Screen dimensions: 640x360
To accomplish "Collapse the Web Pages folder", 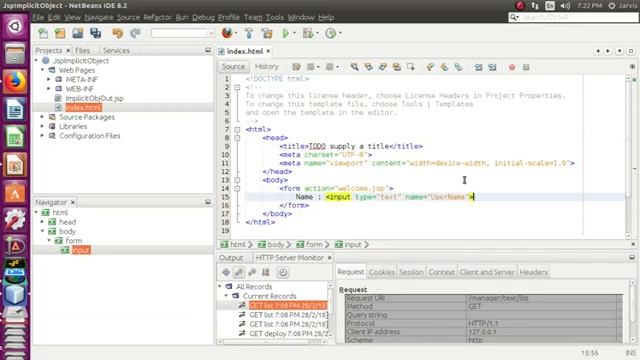I will point(42,70).
